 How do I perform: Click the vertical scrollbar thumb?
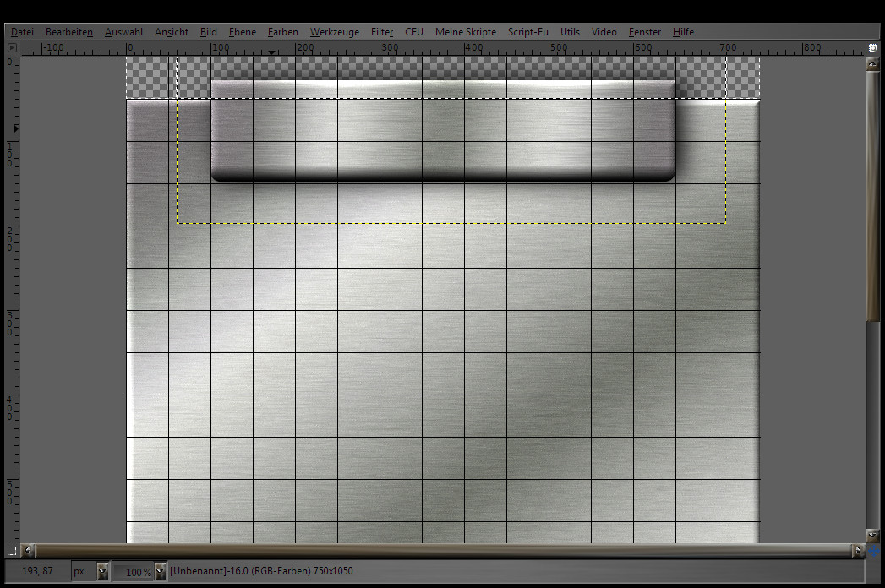(x=874, y=194)
